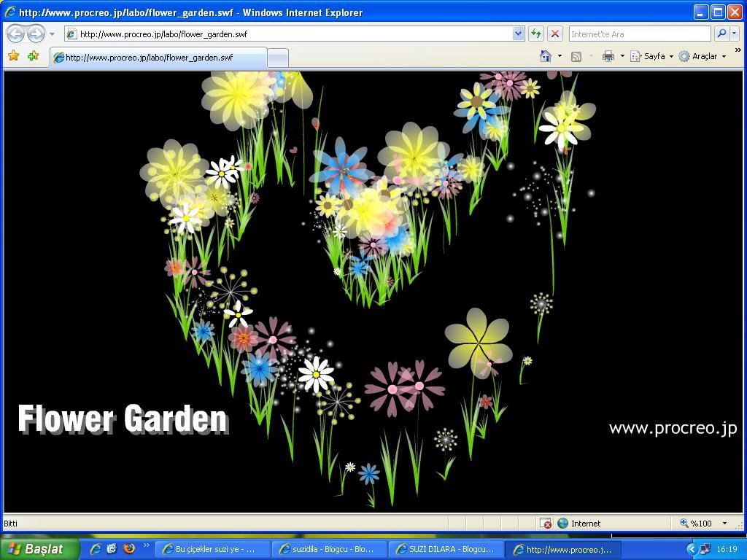Open the Başlat start button

tap(39, 549)
